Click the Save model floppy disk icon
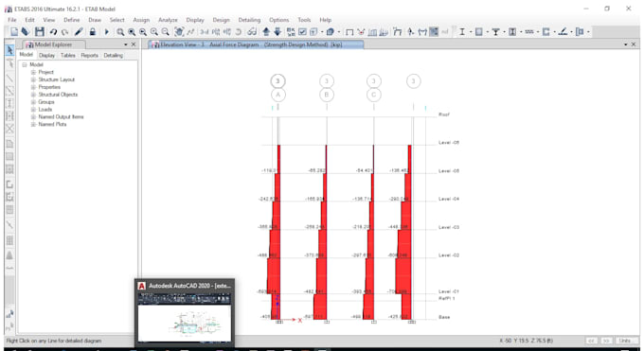This screenshot has width=644, height=351. click(40, 31)
